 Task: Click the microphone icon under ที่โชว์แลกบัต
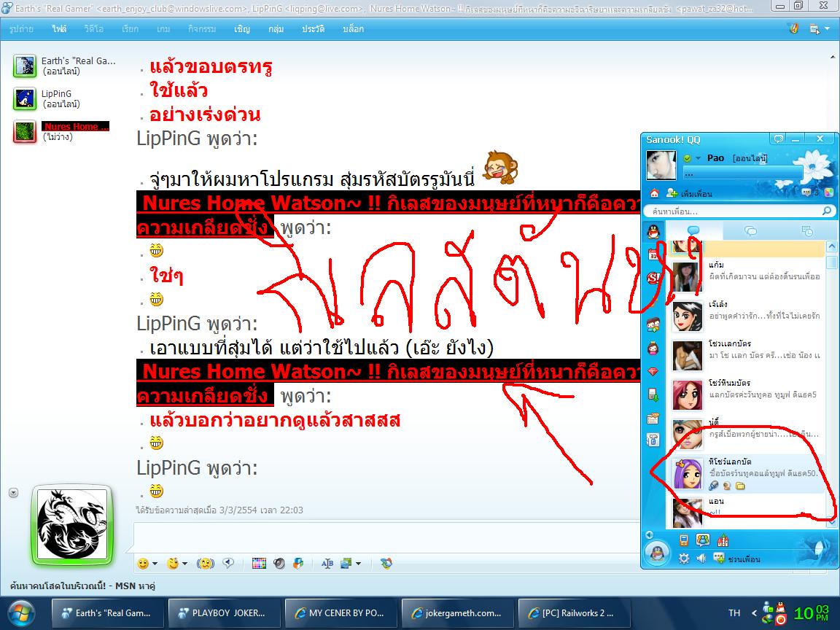click(x=713, y=486)
